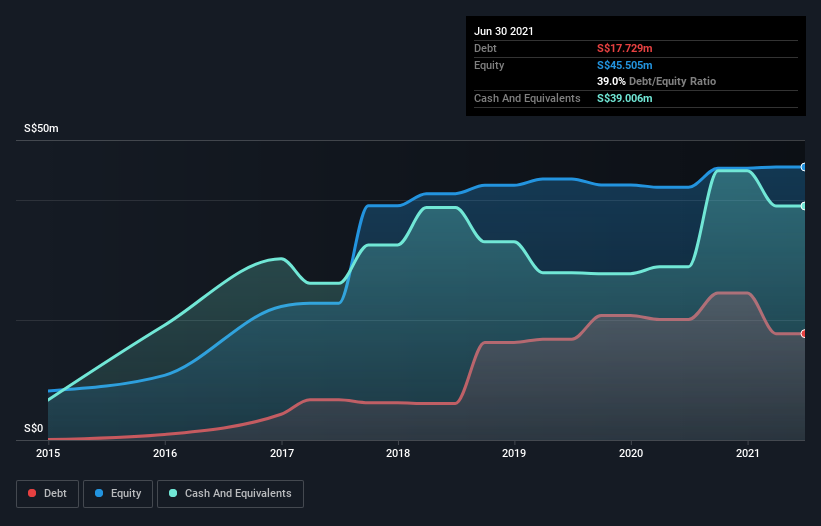Toggle the Debt series legend button

click(x=47, y=494)
